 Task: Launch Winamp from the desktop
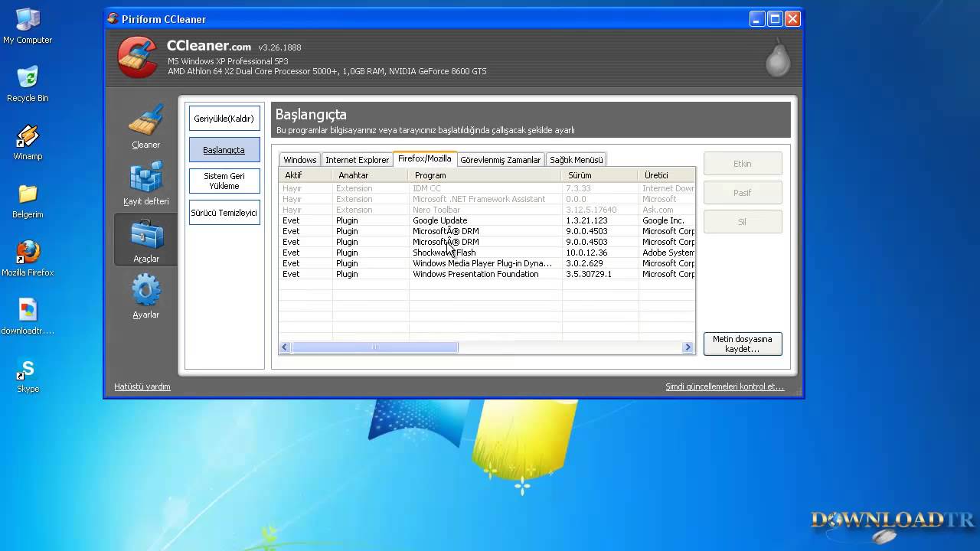point(28,136)
